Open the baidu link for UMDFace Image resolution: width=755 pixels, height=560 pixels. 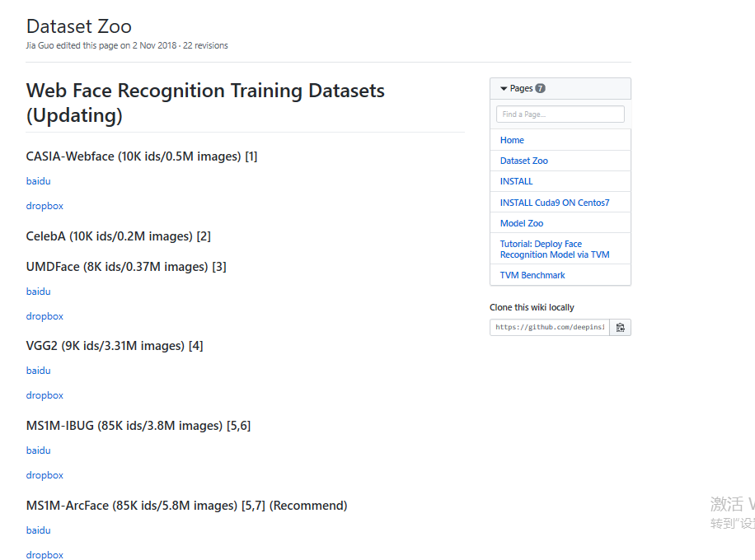38,292
